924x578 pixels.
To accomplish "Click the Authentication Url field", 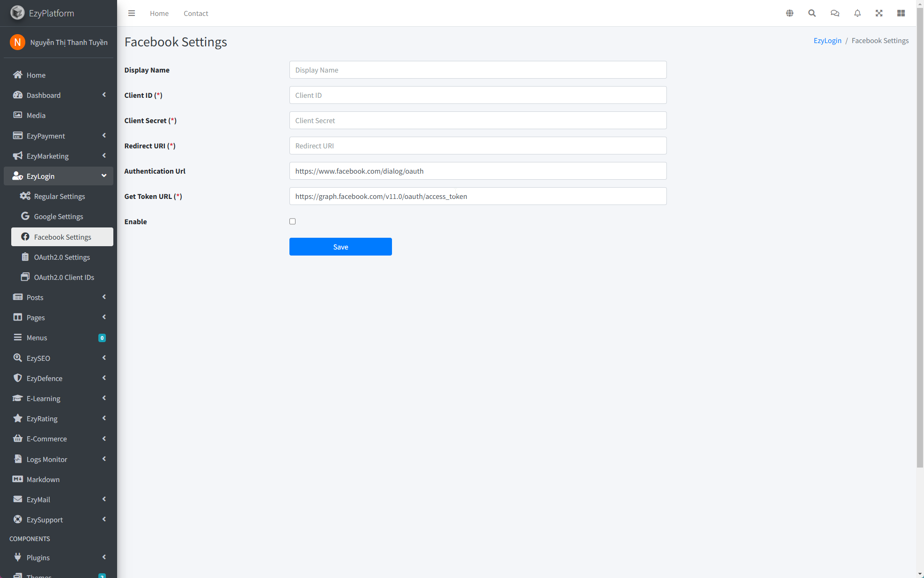I will (x=478, y=171).
